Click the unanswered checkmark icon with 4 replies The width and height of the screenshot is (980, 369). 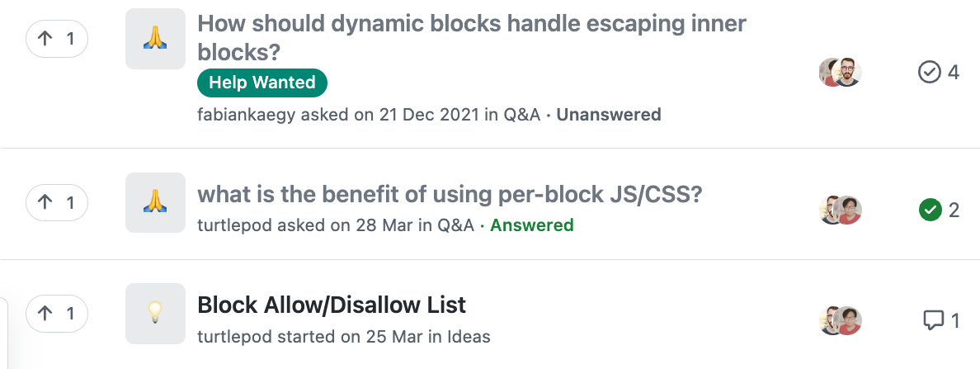tap(929, 73)
